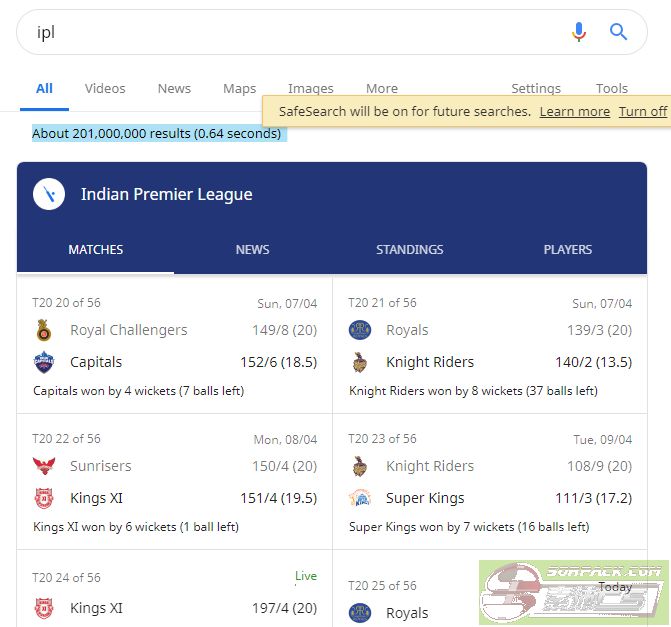Click the SafeSearch Learn more link
Screen dimensions: 671x627
click(x=574, y=111)
